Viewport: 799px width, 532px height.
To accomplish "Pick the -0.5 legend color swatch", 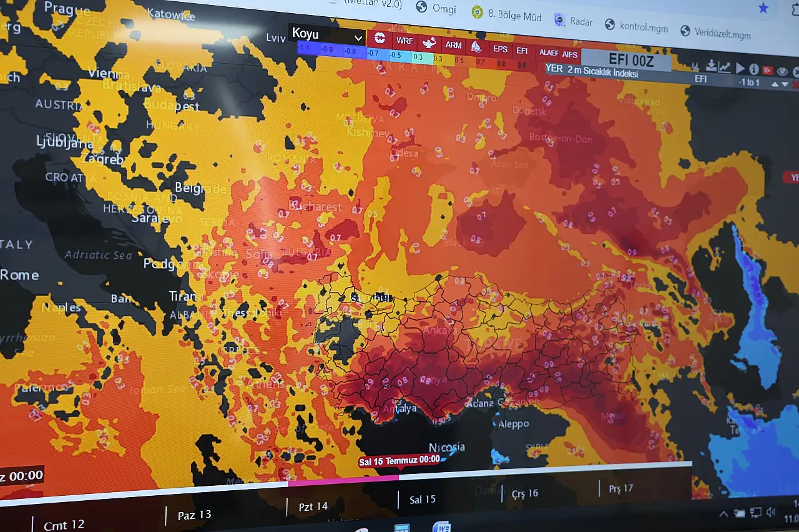I will pyautogui.click(x=400, y=56).
